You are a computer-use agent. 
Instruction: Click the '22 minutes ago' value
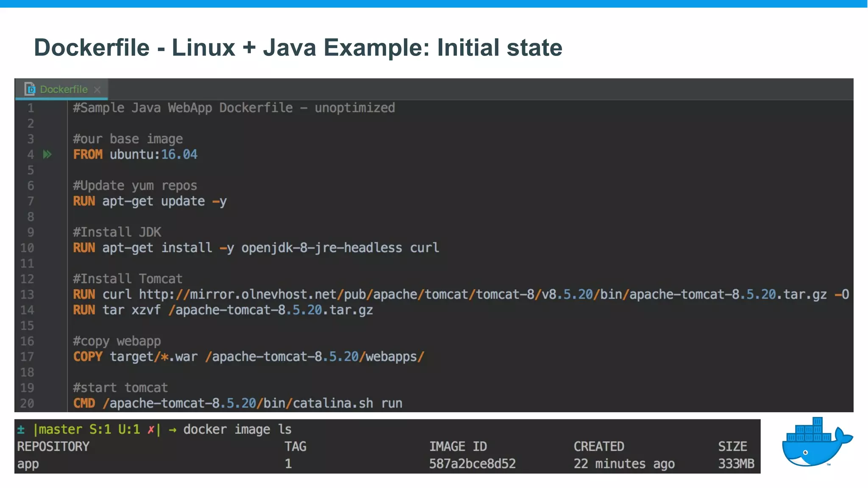(624, 464)
